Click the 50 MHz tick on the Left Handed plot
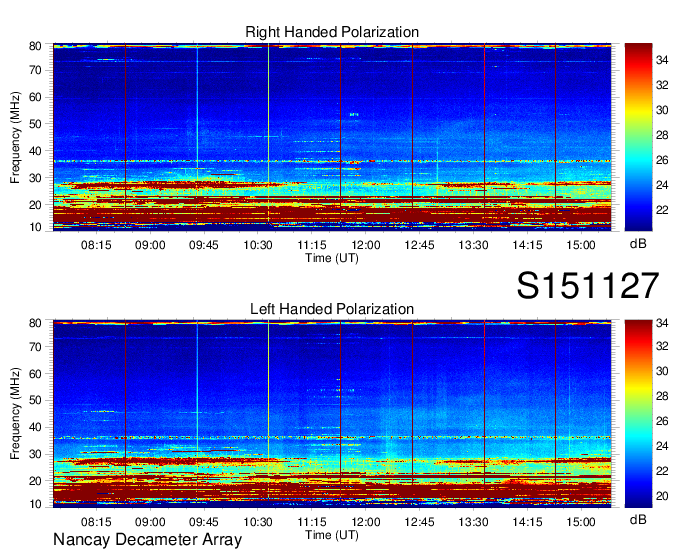The image size is (680, 552). coord(35,401)
